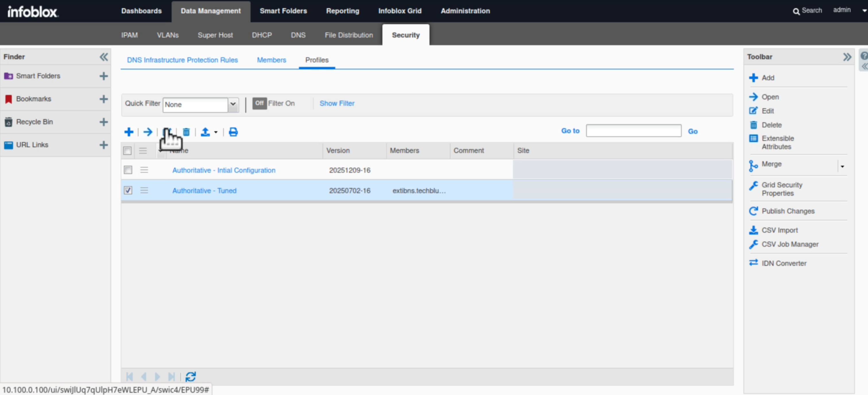Add a Bookmark with plus icon
Viewport: 868px width, 395px height.
click(104, 99)
